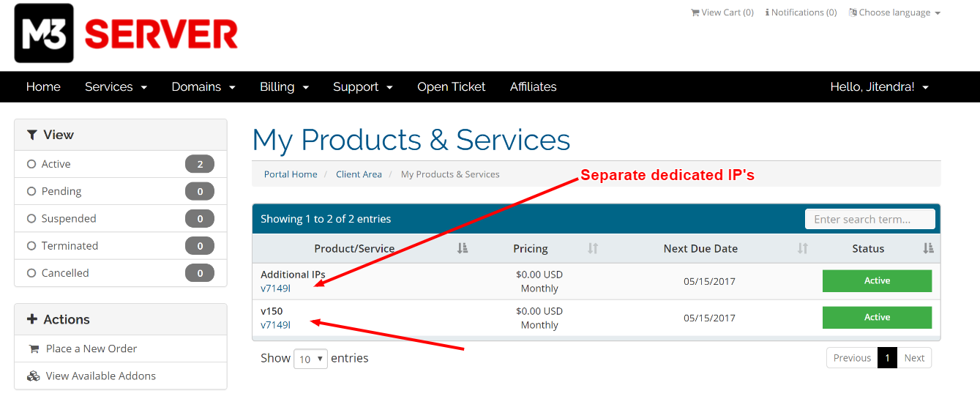Screen dimensions: 980x410
Task: Click the filter icon in the View panel header
Action: tap(31, 135)
